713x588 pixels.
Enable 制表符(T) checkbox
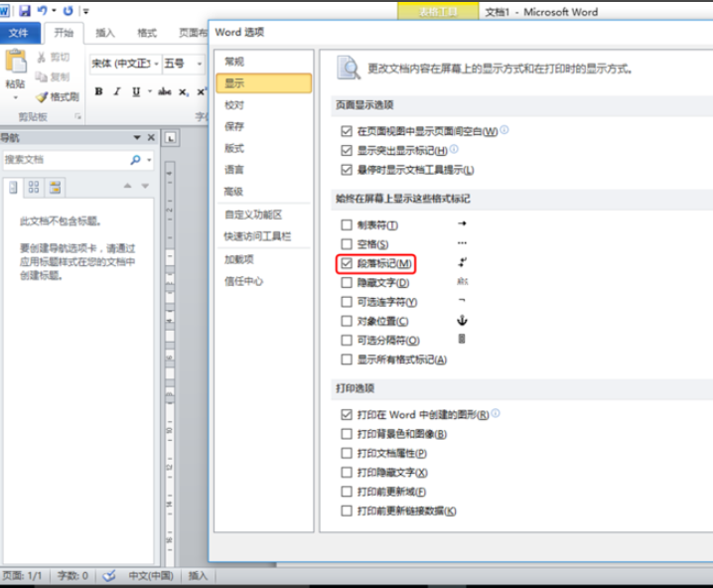click(x=347, y=225)
